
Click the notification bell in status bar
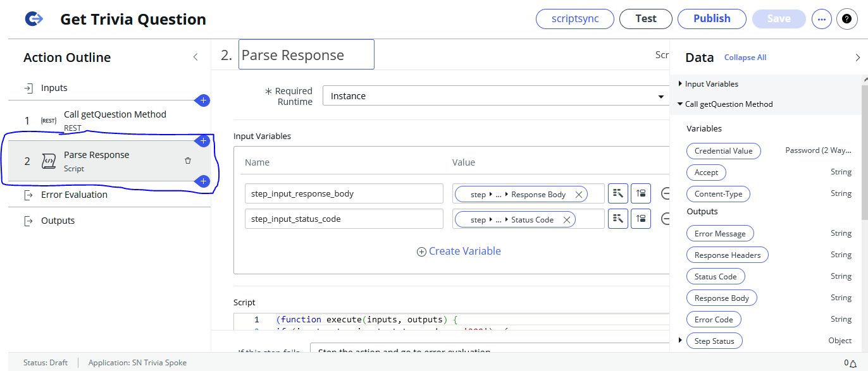point(854,363)
